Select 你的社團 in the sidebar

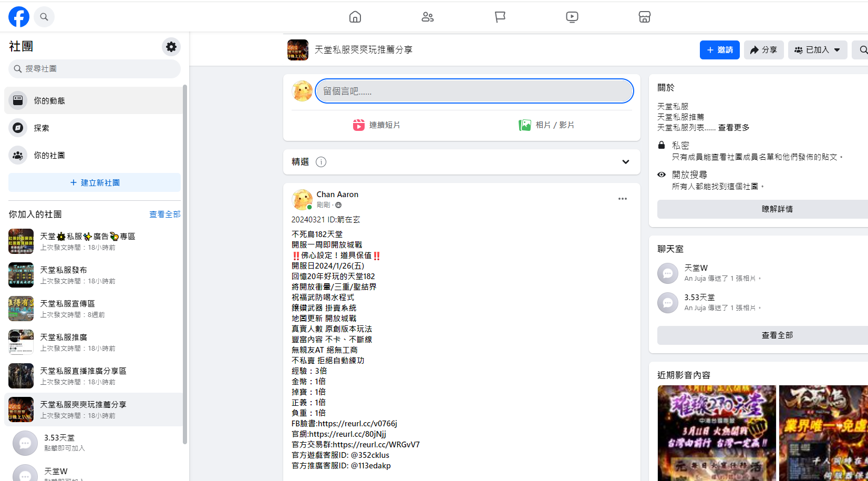94,155
